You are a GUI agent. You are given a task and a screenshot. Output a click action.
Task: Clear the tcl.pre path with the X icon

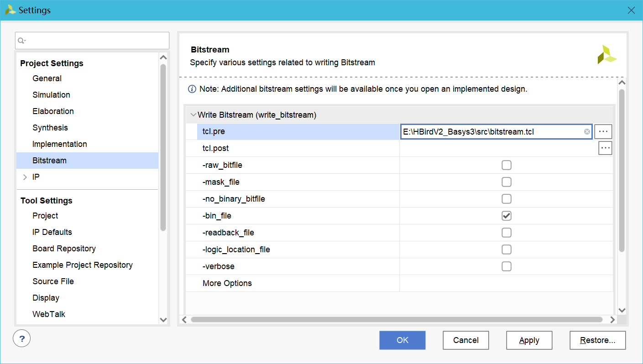tap(587, 131)
